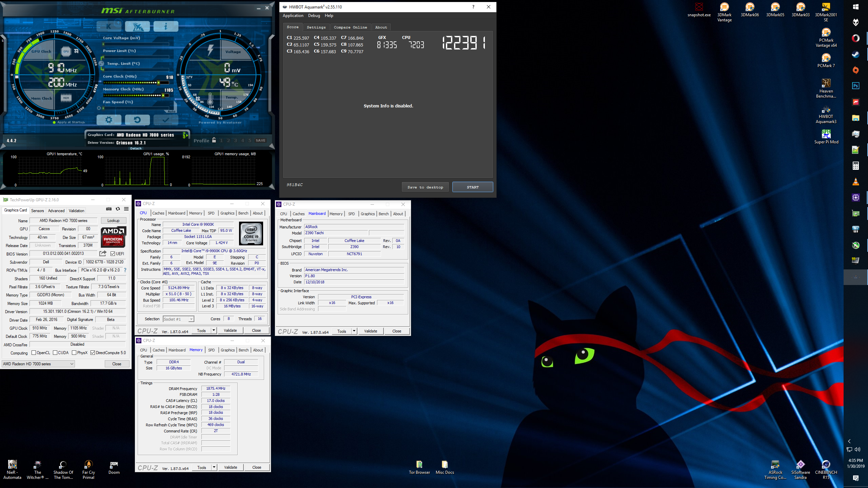Viewport: 868px width, 488px height.
Task: Open Steam from taskbar
Action: point(856,54)
